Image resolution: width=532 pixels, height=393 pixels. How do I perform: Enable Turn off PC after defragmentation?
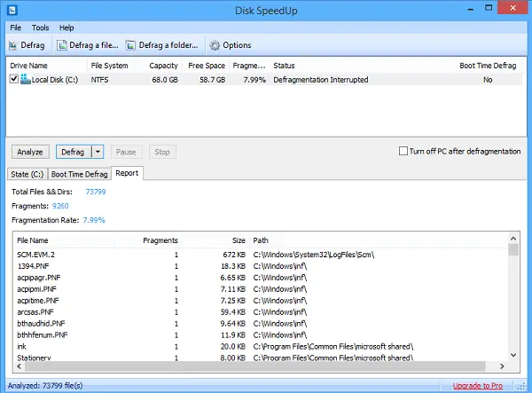click(403, 151)
